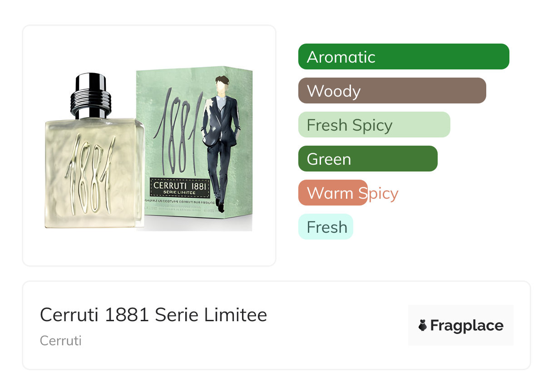Select the Aromatic accord bar
This screenshot has width=553, height=392.
click(403, 57)
